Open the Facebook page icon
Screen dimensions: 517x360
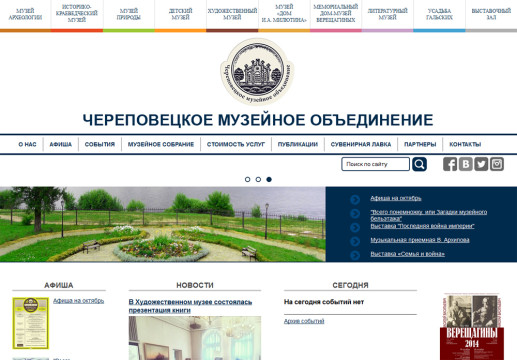tap(450, 164)
